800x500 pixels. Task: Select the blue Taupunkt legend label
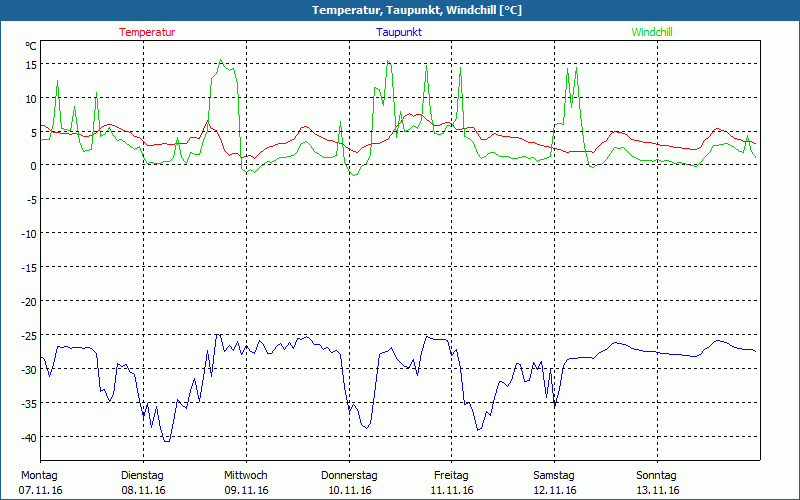click(x=399, y=32)
